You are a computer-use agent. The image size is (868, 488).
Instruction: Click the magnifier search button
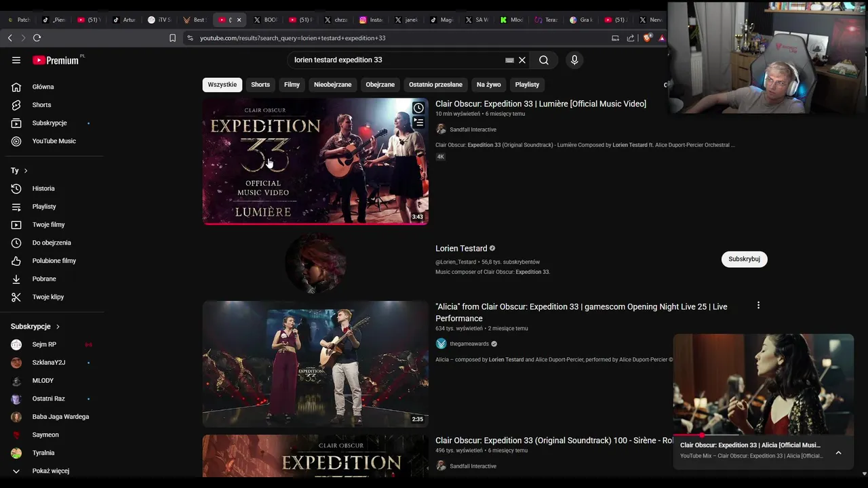pyautogui.click(x=544, y=60)
